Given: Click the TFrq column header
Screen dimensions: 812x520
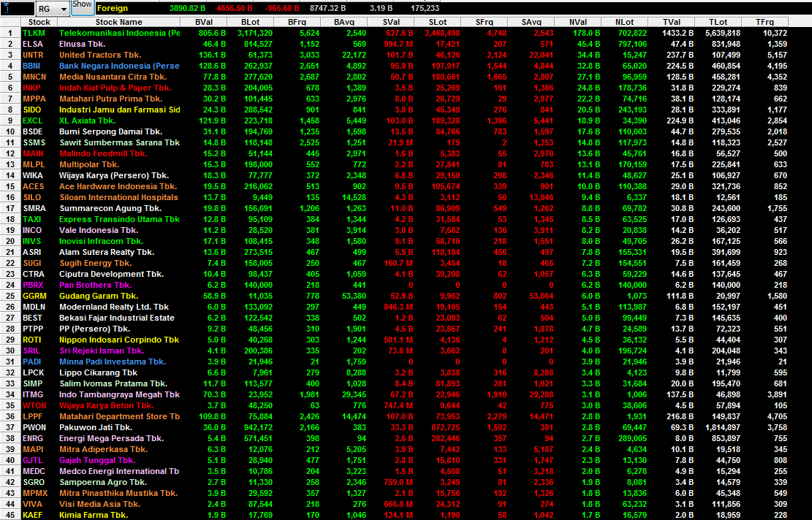Looking at the screenshot, I should coord(765,22).
